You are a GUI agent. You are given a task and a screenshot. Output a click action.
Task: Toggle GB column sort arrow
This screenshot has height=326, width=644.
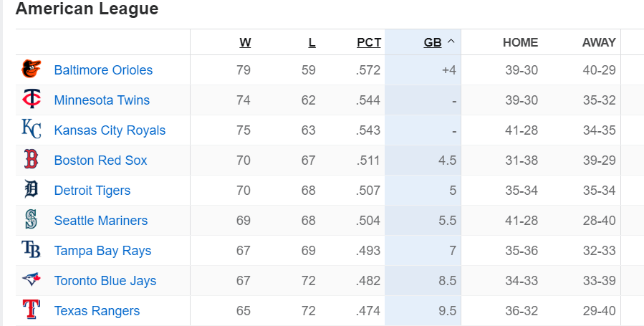[x=451, y=42]
